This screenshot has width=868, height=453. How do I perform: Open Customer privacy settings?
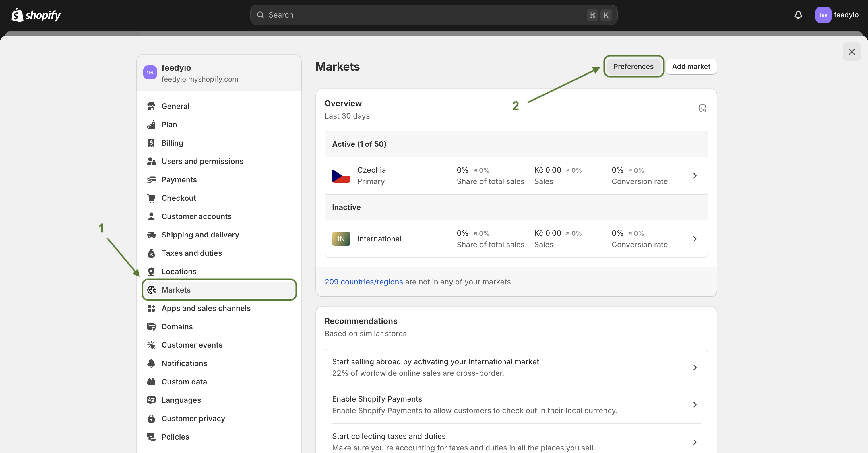[x=219, y=418]
